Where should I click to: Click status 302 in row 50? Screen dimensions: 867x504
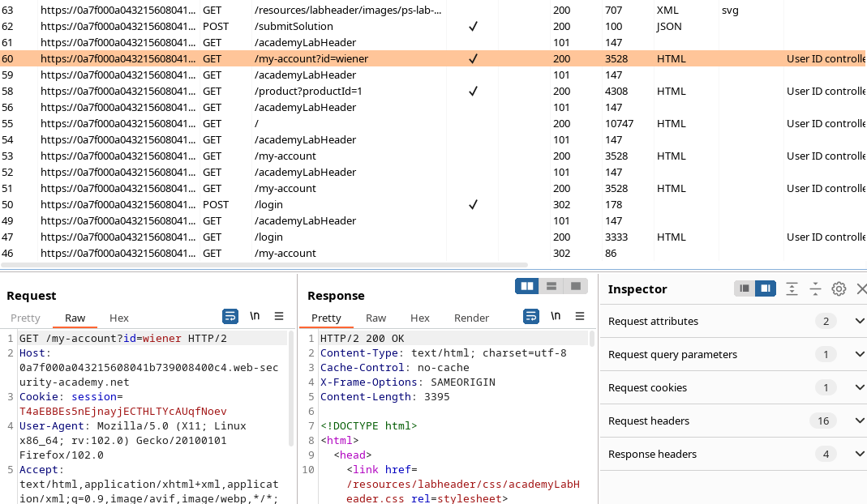[x=562, y=204]
